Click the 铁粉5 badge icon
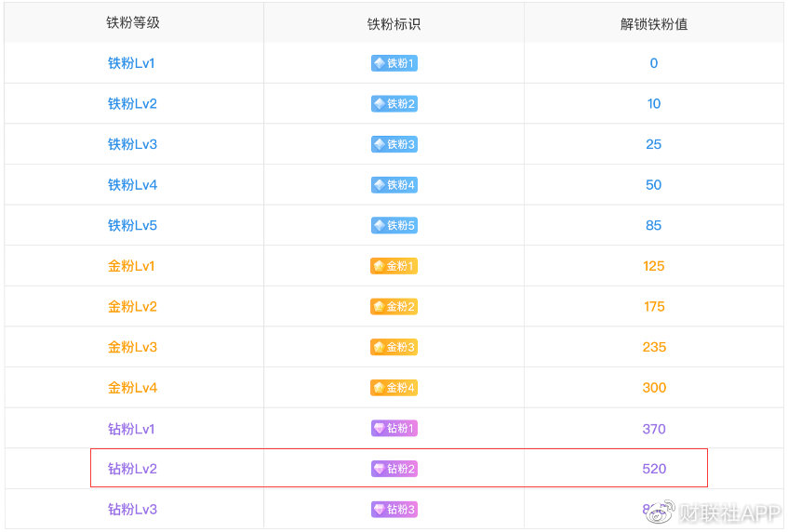Viewport: 788px width, 532px height. pos(394,225)
